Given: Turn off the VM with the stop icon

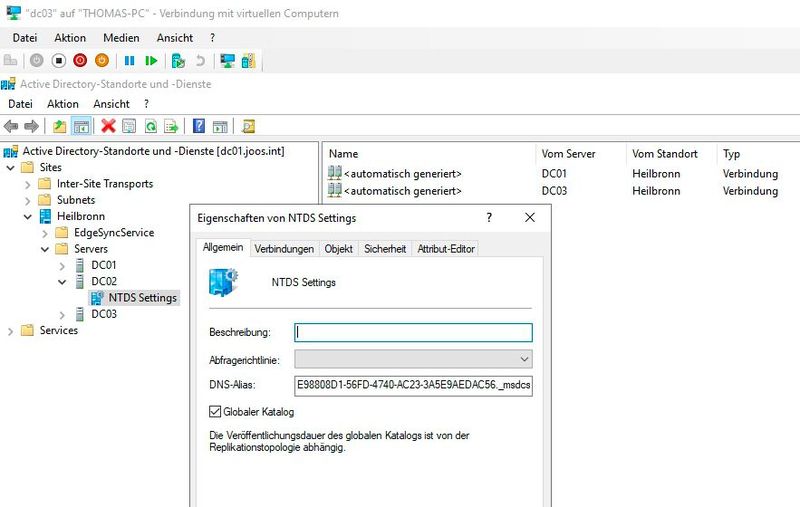Looking at the screenshot, I should (59, 61).
